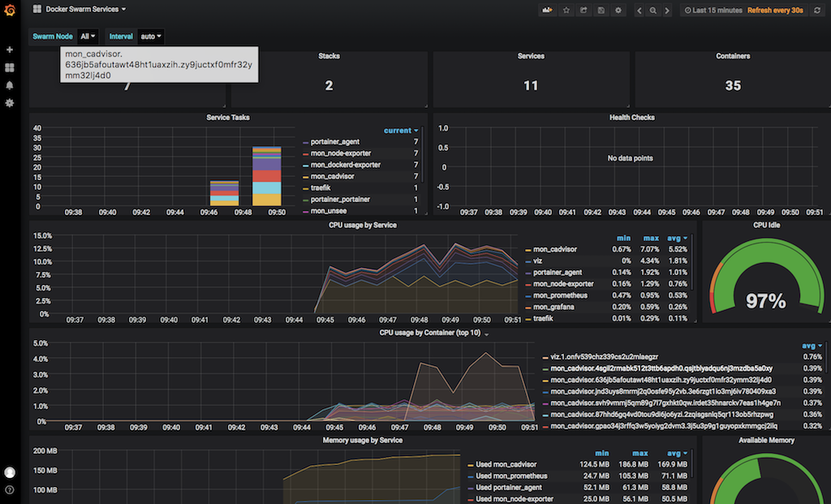This screenshot has width=831, height=504.
Task: Sort CPU usage by Service legend by avg
Action: click(677, 239)
